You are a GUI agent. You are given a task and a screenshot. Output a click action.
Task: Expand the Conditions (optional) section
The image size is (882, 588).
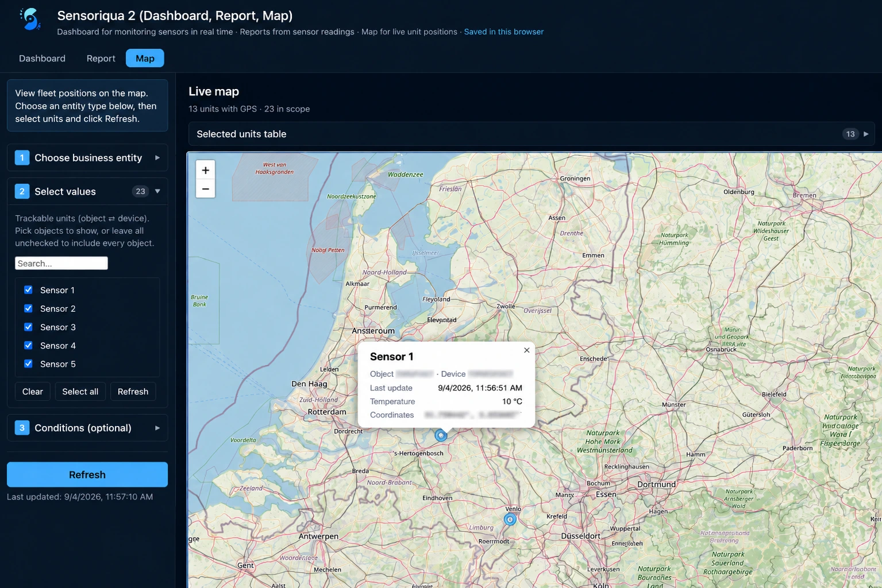(87, 428)
